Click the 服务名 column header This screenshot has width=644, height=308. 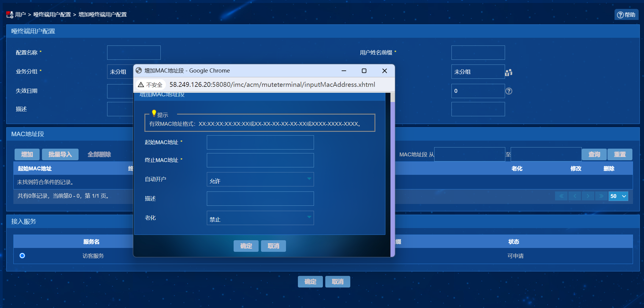[x=91, y=242]
